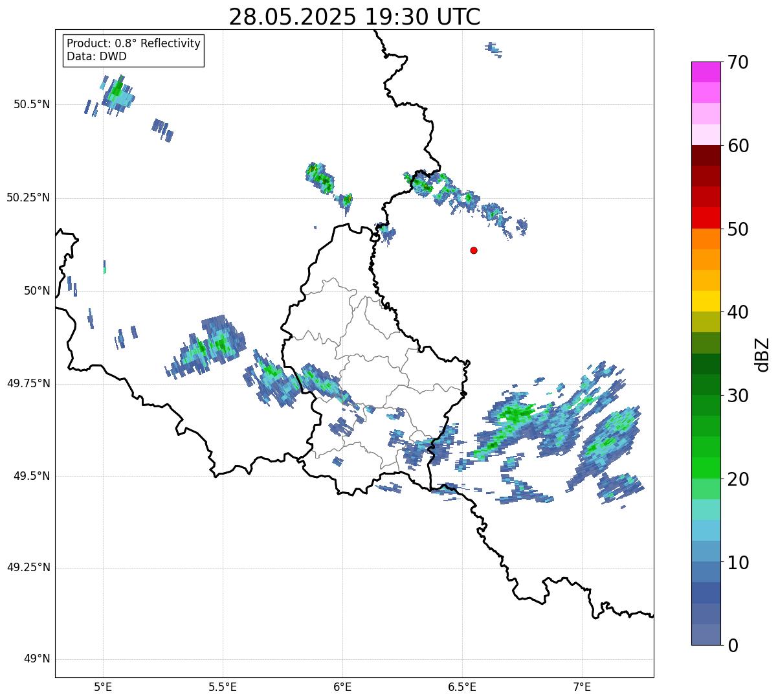The height and width of the screenshot is (700, 778).
Task: Click the latitude label 49.25°N
Action: coord(28,568)
